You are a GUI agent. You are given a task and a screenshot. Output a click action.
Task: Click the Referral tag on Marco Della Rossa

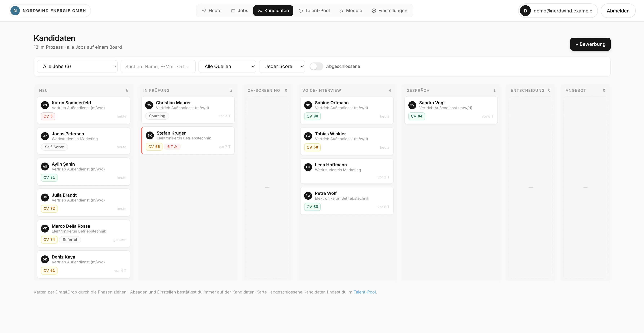coord(70,240)
